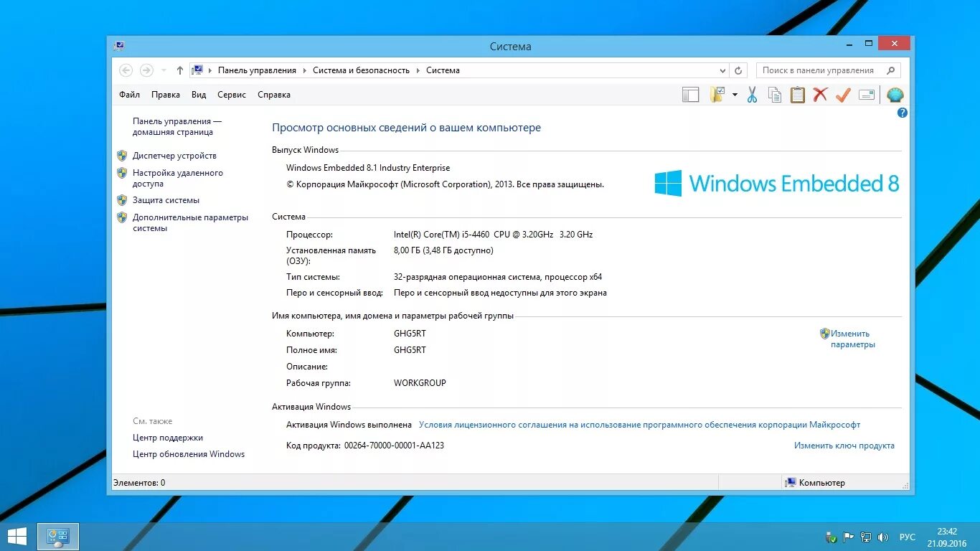Open 'Защита системы' link
Screen dimensions: 980x551
[166, 200]
